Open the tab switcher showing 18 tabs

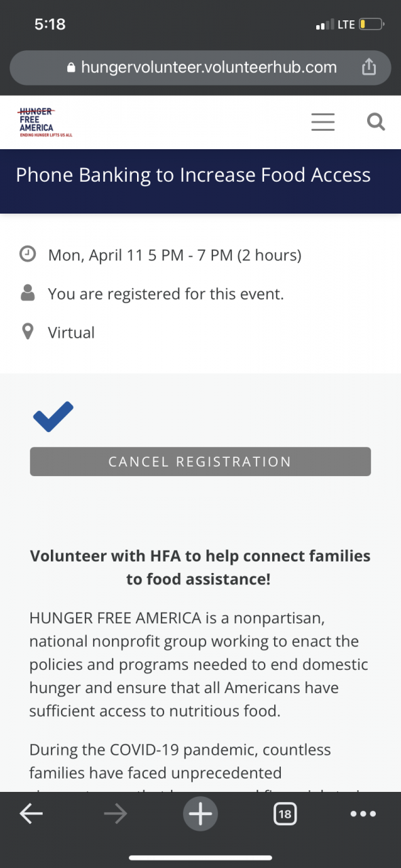point(285,814)
